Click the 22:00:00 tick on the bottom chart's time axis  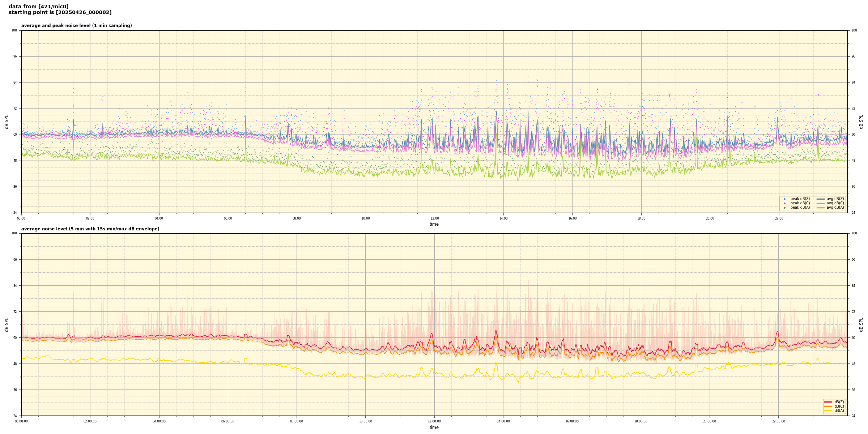pos(779,421)
